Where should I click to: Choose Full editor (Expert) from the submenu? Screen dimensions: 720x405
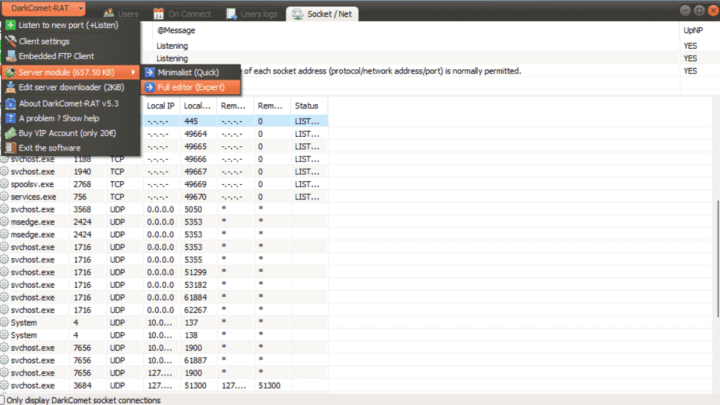pyautogui.click(x=191, y=87)
